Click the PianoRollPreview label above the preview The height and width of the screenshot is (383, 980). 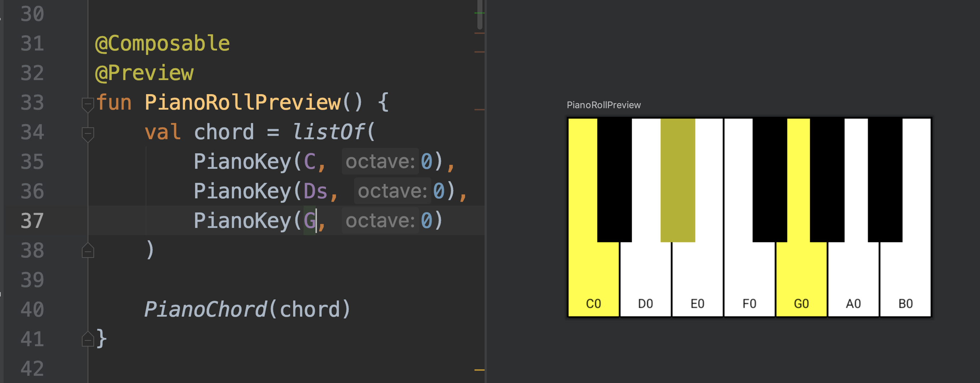pyautogui.click(x=604, y=105)
